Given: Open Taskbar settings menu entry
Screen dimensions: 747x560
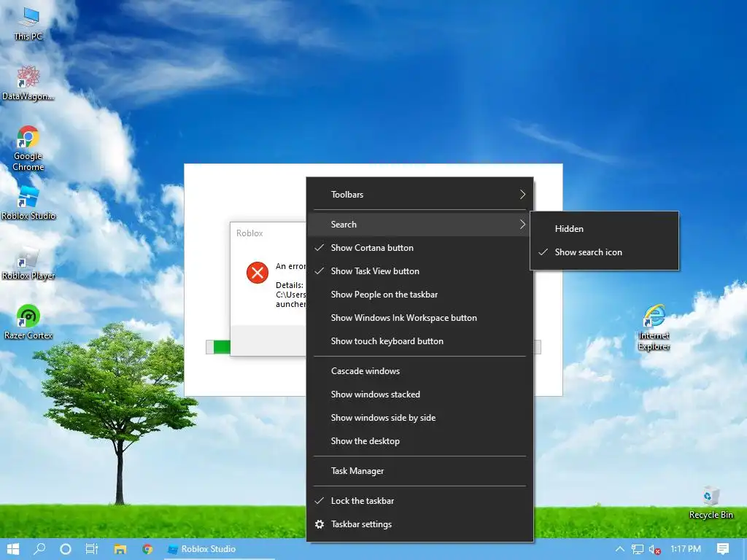Looking at the screenshot, I should pos(419,524).
